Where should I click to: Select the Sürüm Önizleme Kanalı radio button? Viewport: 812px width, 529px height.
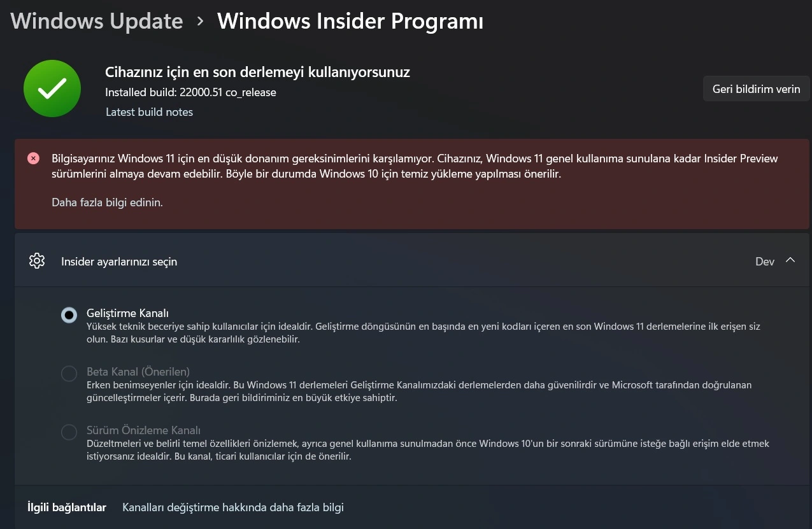(69, 432)
